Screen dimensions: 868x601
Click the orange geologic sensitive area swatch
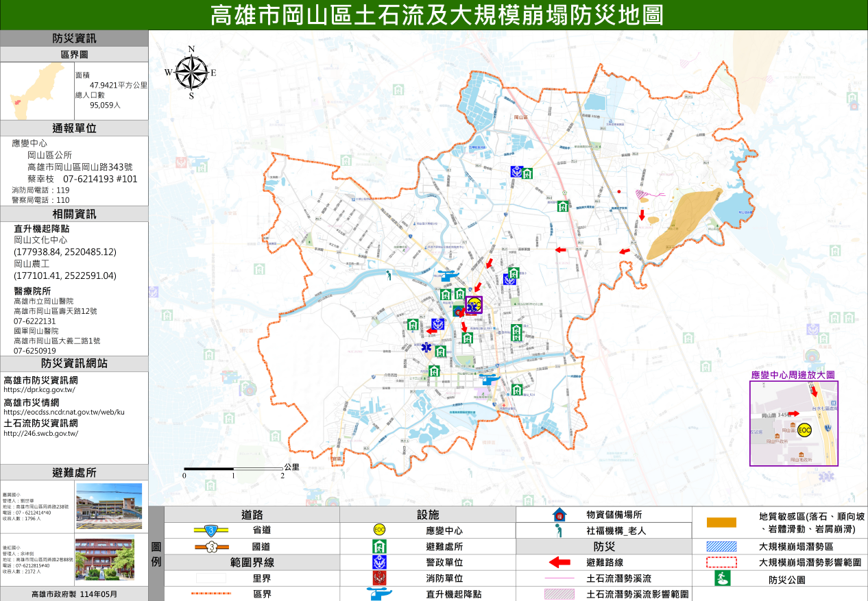click(721, 522)
